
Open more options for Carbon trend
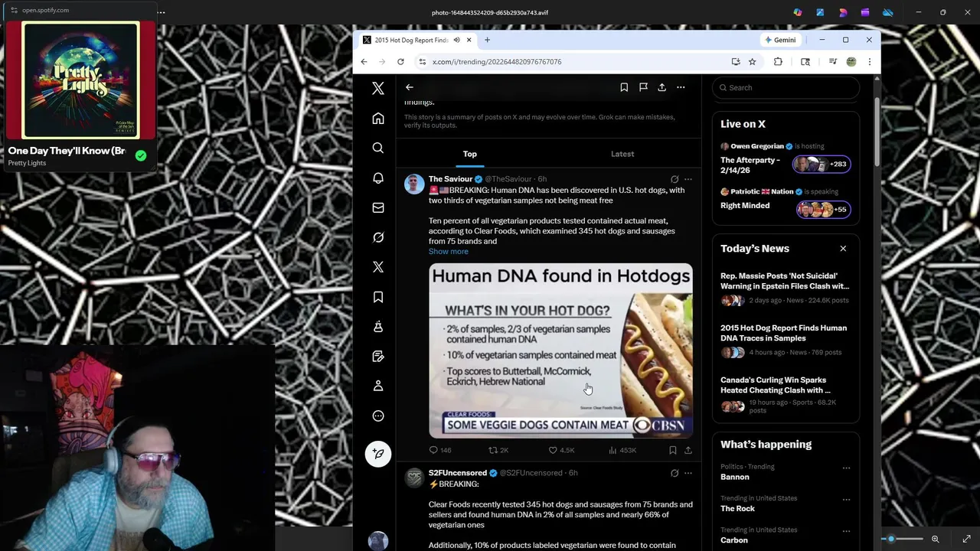click(846, 530)
